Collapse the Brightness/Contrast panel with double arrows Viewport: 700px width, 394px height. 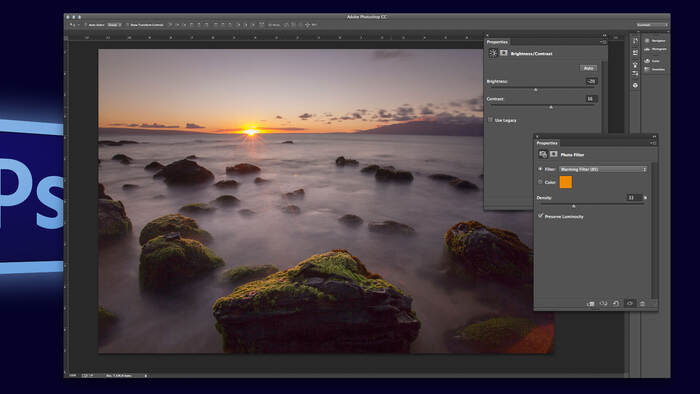click(x=604, y=35)
